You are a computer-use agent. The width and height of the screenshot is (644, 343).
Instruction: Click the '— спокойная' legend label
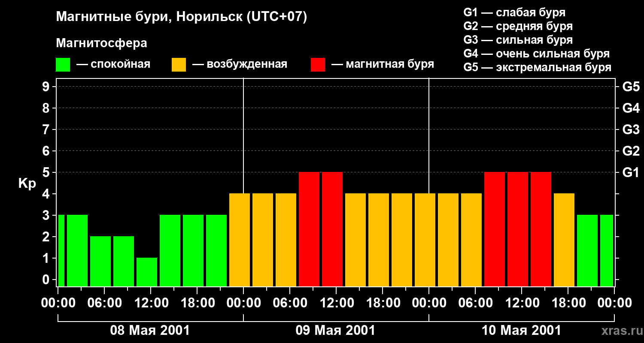click(x=113, y=64)
